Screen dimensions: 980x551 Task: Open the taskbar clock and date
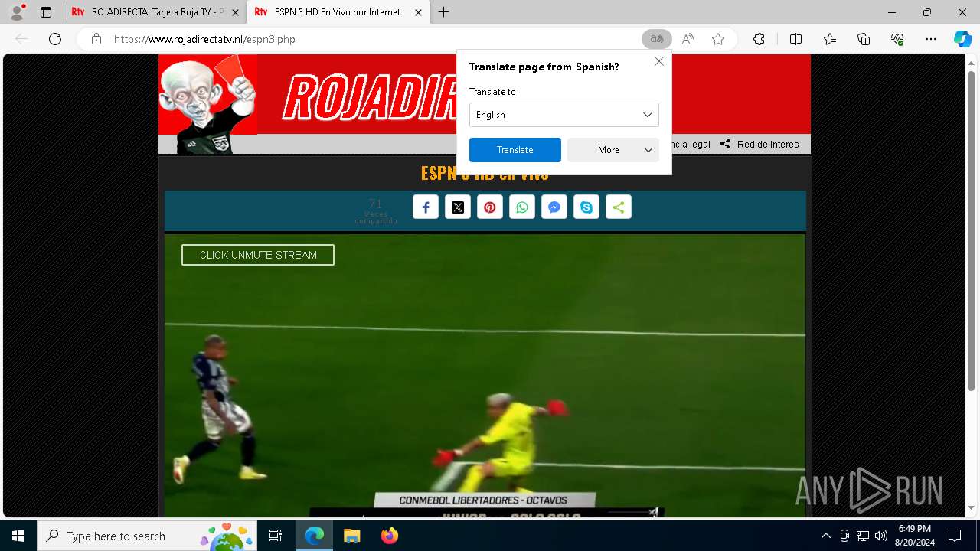(x=914, y=536)
